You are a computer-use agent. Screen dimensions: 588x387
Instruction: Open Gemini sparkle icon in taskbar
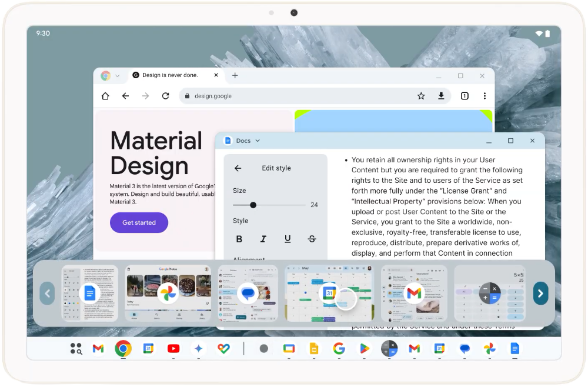pos(198,349)
